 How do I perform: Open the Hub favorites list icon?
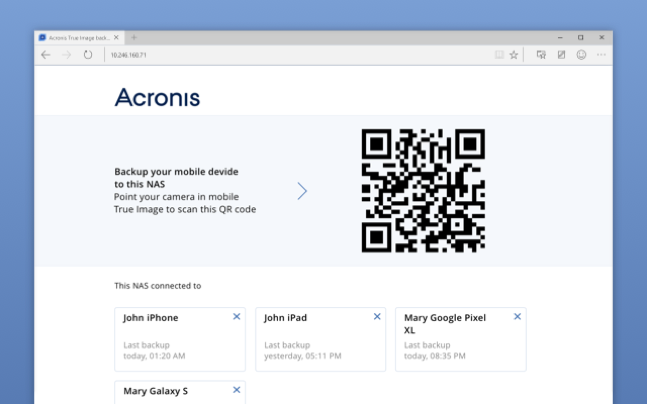[541, 54]
